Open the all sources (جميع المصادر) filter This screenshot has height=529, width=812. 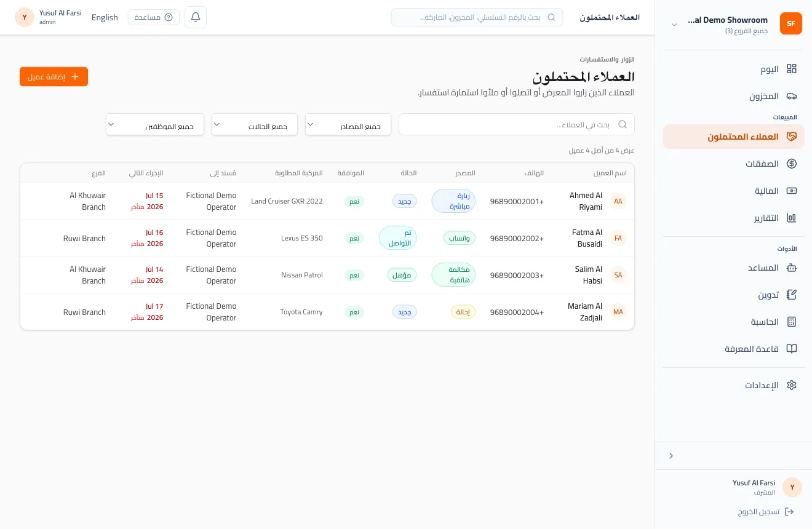click(x=348, y=124)
